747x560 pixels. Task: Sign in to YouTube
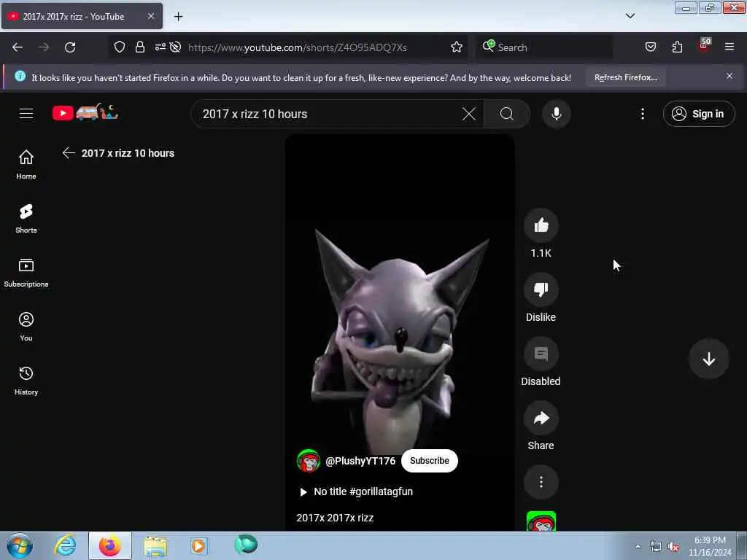(x=699, y=114)
